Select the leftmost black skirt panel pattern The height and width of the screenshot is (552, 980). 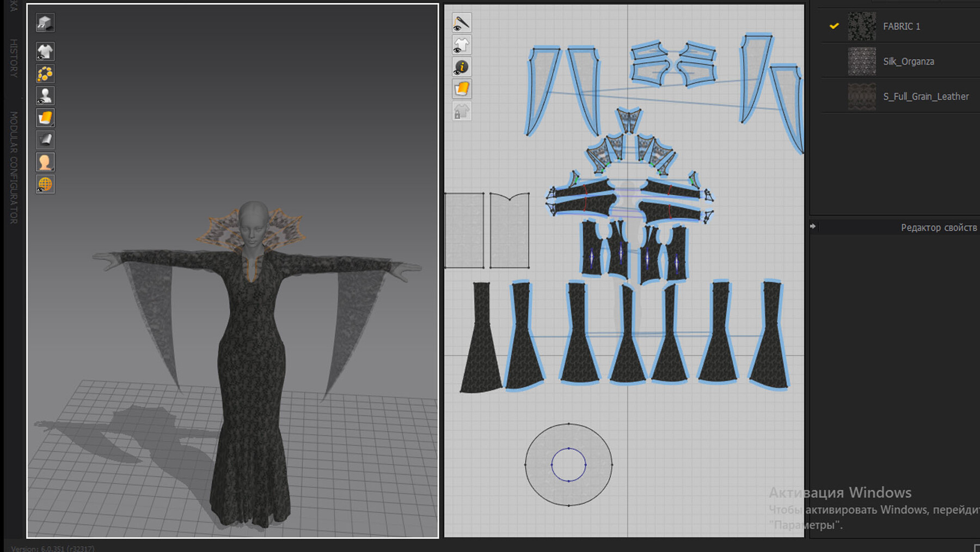[481, 349]
